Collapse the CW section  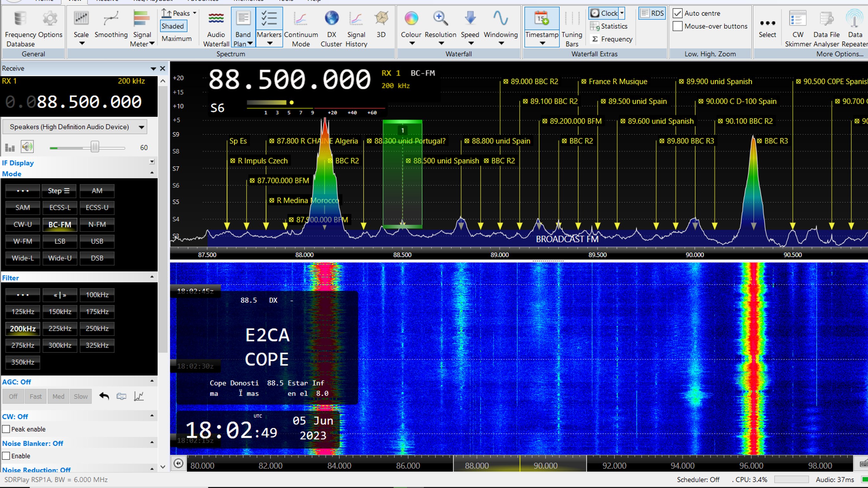coord(152,416)
